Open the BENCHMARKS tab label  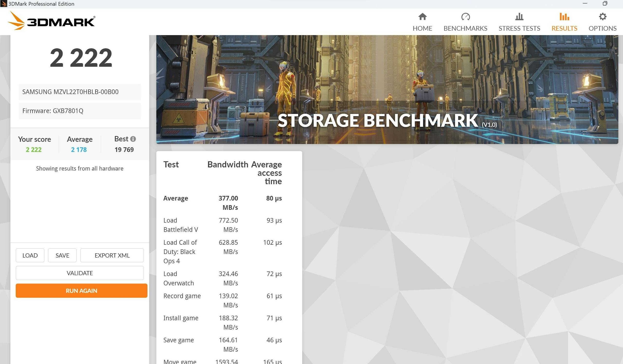[465, 28]
